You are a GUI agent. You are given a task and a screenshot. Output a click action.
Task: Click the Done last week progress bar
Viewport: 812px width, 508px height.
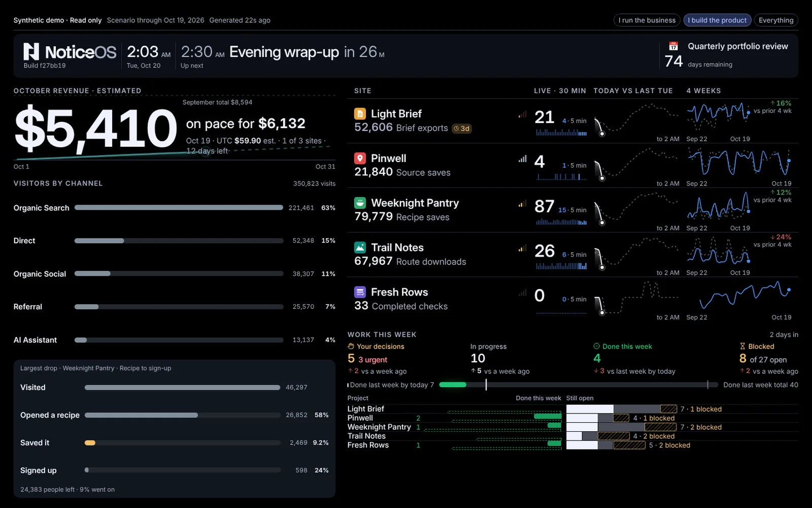[579, 385]
